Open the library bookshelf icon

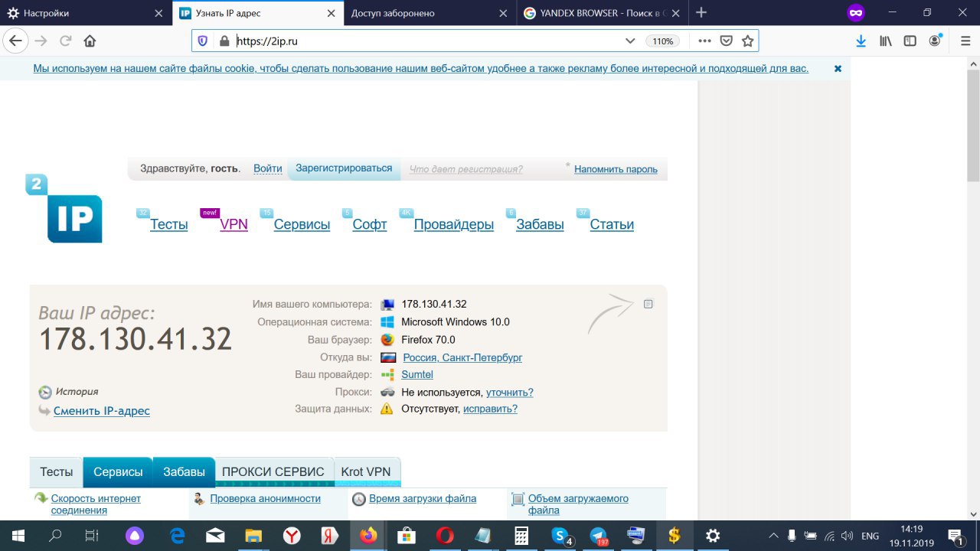point(886,41)
